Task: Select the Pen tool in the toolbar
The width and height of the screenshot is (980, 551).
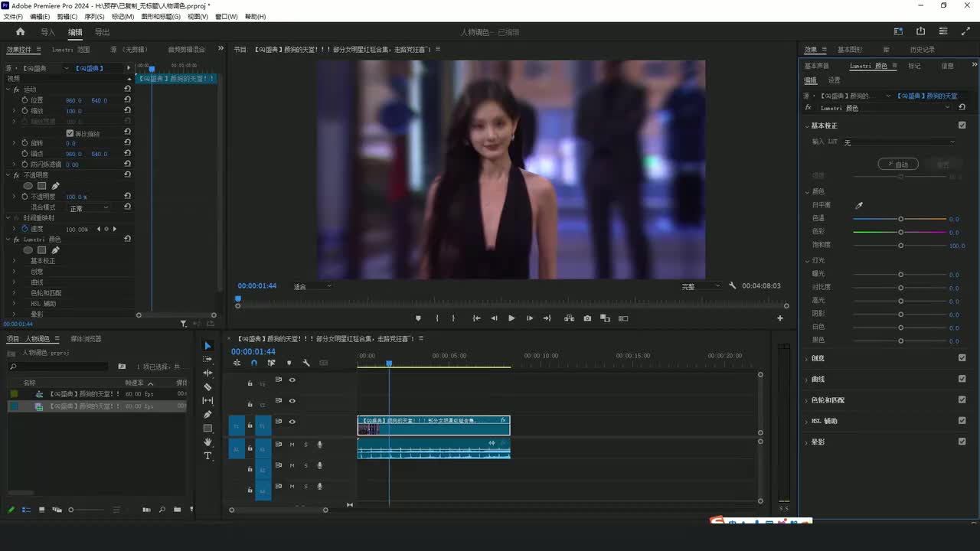Action: 207,415
